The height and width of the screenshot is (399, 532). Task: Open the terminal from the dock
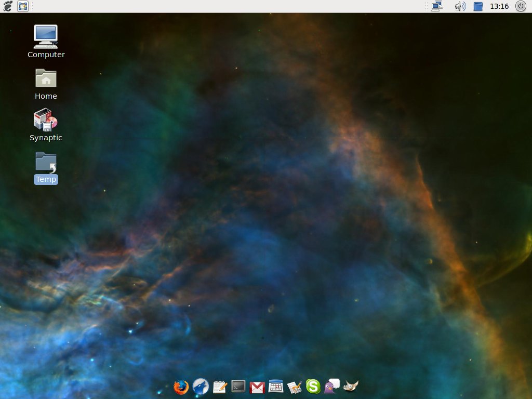pyautogui.click(x=238, y=386)
